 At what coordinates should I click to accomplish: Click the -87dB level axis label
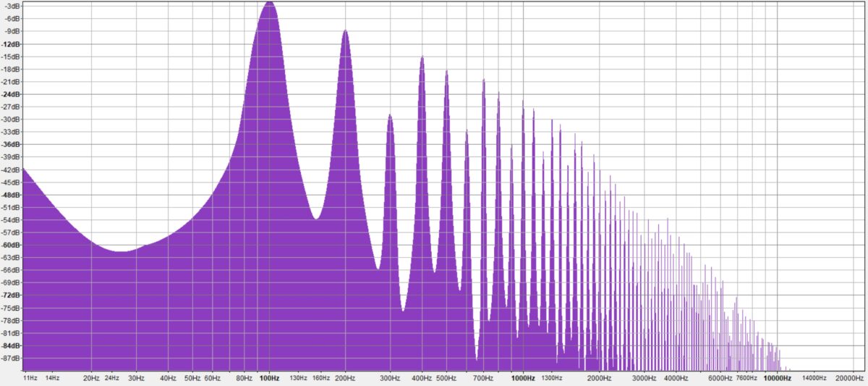[x=11, y=358]
